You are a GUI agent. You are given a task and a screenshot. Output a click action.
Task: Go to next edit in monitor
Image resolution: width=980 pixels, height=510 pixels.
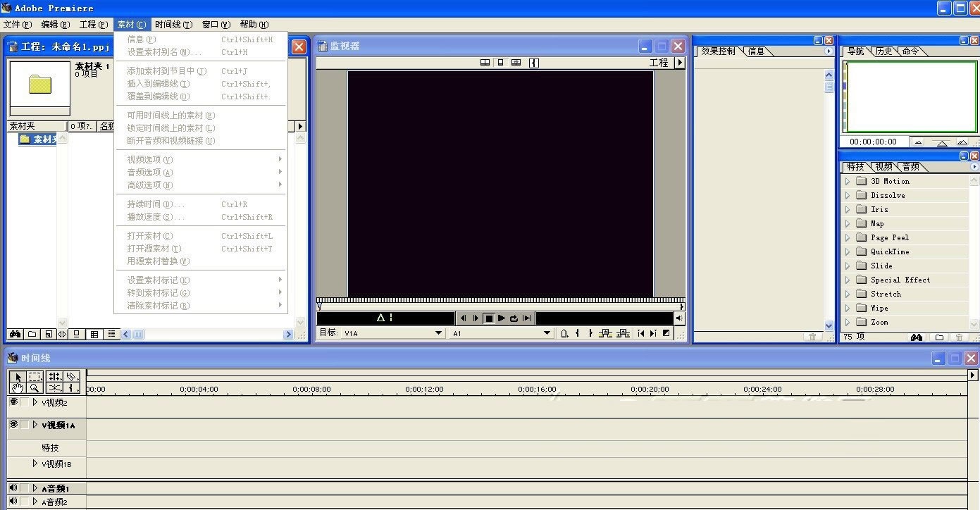(653, 333)
